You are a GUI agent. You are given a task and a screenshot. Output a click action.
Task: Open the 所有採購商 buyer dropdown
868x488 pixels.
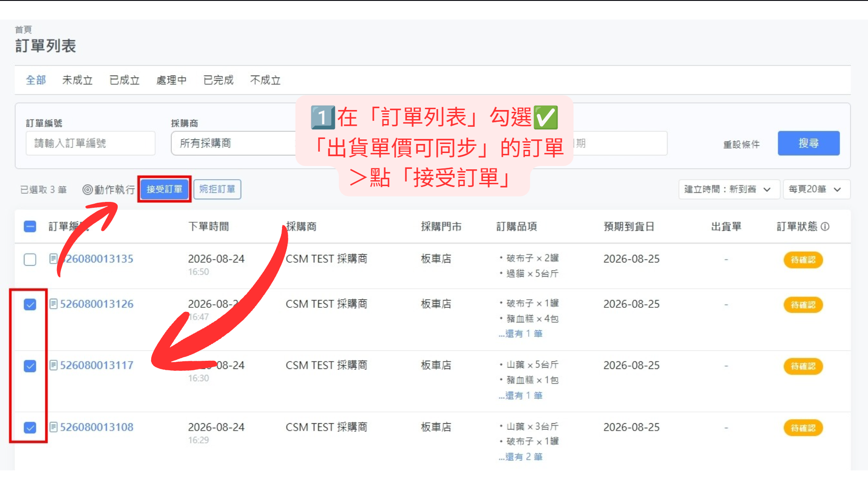(234, 143)
